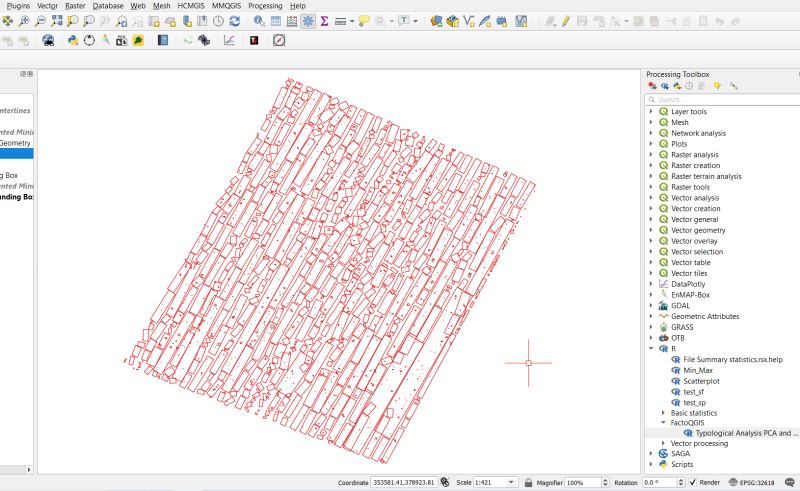800x491 pixels.
Task: Click the compass plugin toolbar icon
Action: click(x=279, y=40)
